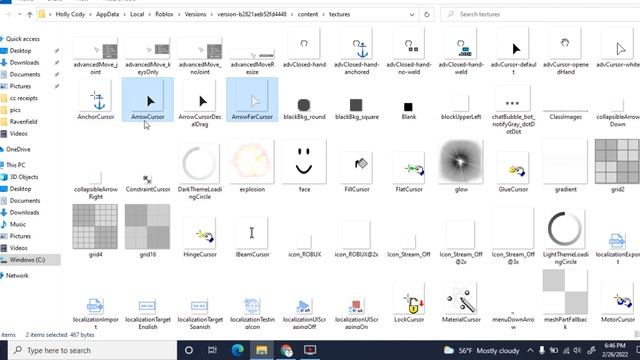The image size is (640, 360).
Task: Select the FillCursor file
Action: tap(357, 171)
